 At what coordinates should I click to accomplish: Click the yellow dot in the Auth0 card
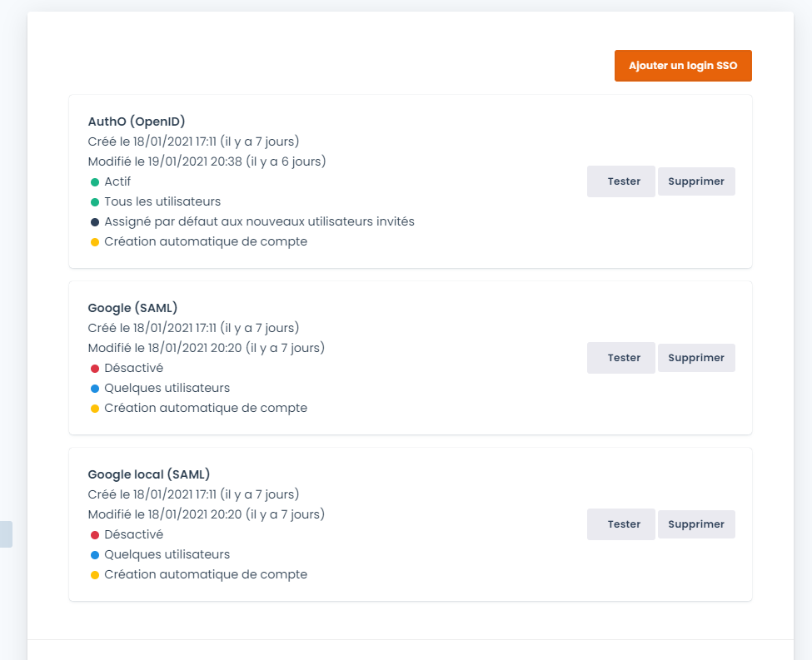[x=95, y=242]
